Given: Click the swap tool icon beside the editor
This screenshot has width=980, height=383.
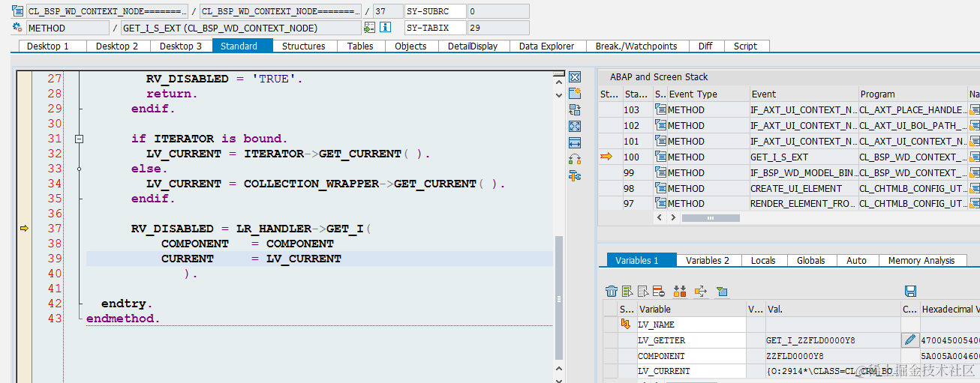Looking at the screenshot, I should [x=575, y=110].
